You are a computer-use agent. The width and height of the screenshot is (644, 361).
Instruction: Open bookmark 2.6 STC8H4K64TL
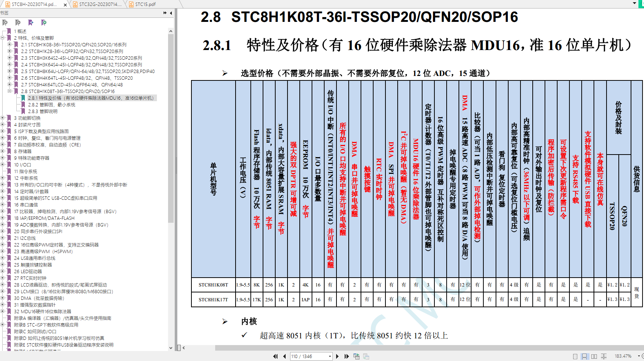(x=77, y=78)
